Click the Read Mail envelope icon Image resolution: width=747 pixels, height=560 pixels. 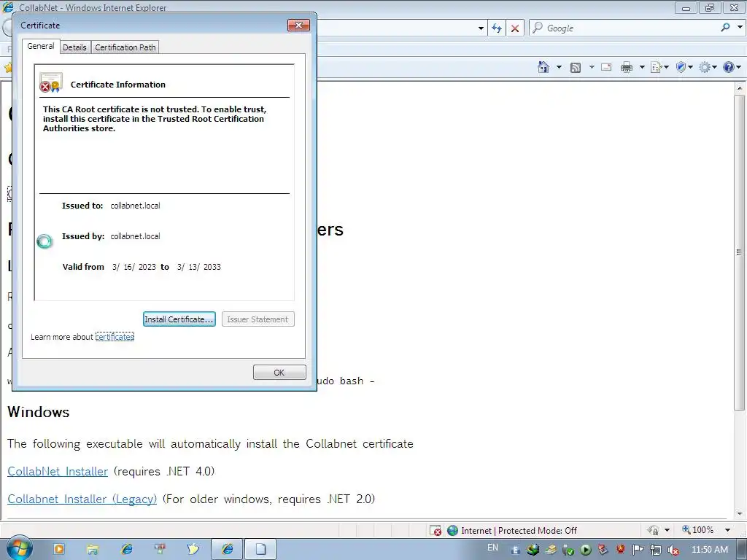coord(606,67)
